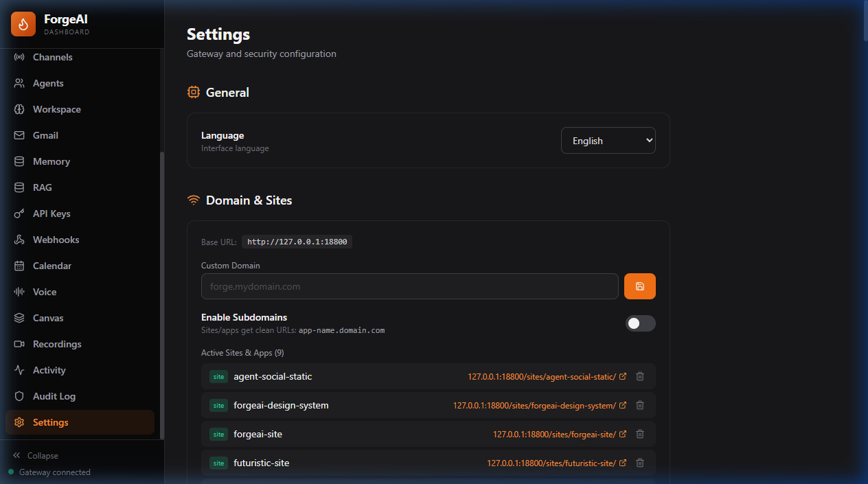Open the Channels menu item
Screen dimensions: 868x484
[x=80, y=57]
